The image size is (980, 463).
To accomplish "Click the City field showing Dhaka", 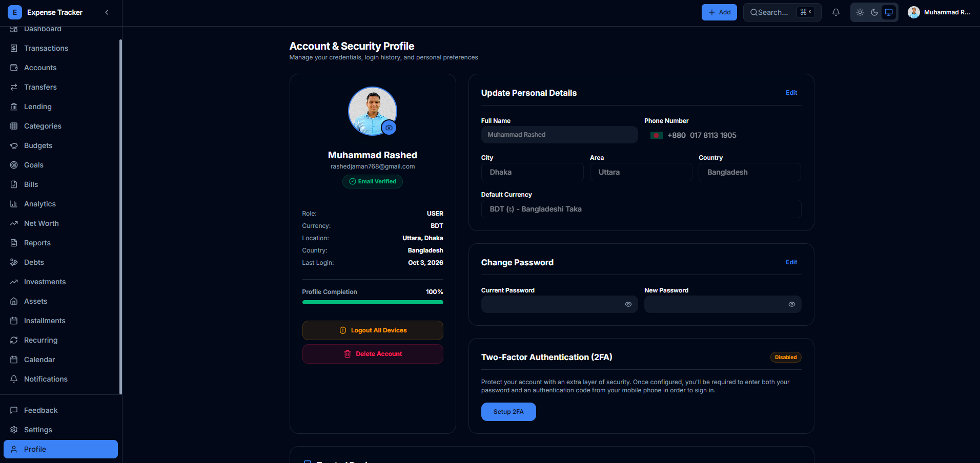I will [532, 172].
